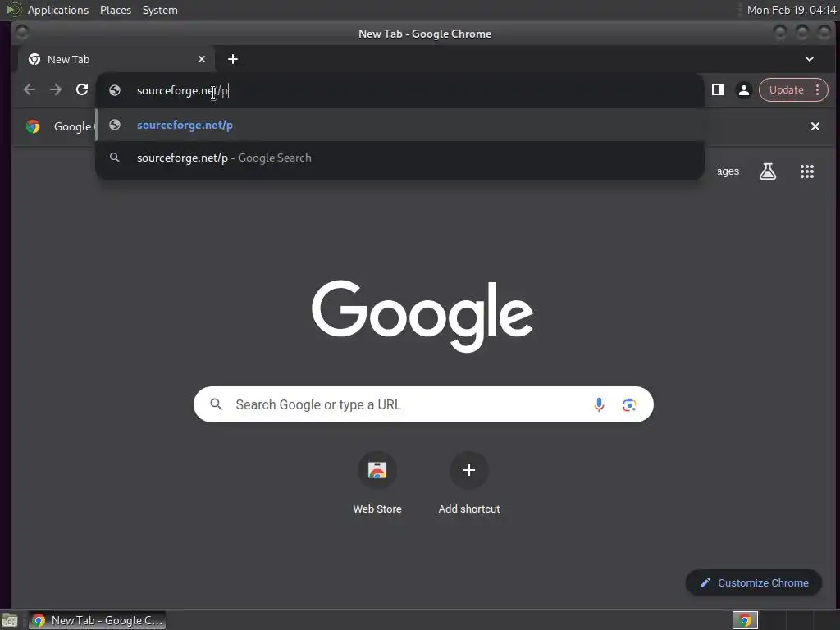Click the Google search box
Viewport: 840px width, 630px height.
pos(423,404)
